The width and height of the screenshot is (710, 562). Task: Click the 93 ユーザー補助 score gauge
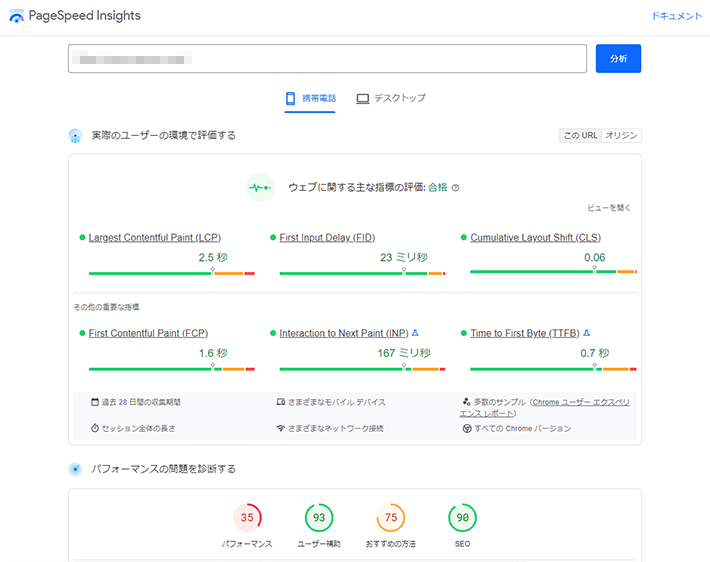pos(319,518)
